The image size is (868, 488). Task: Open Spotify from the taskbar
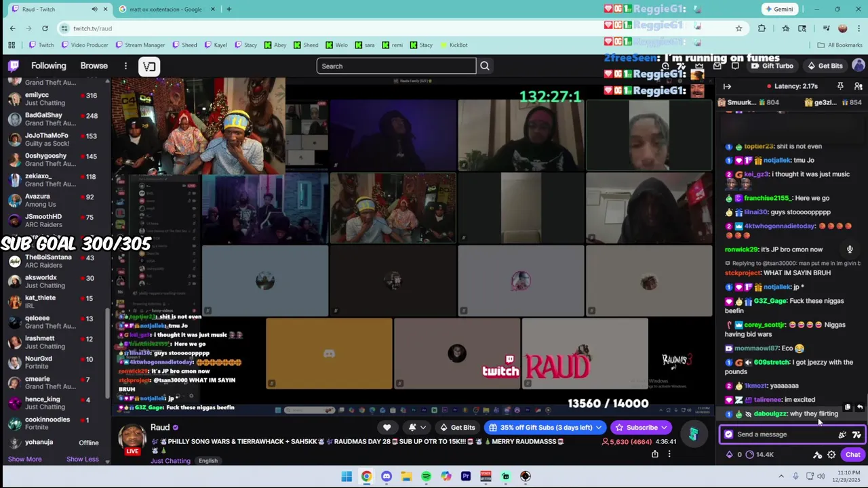(426, 476)
